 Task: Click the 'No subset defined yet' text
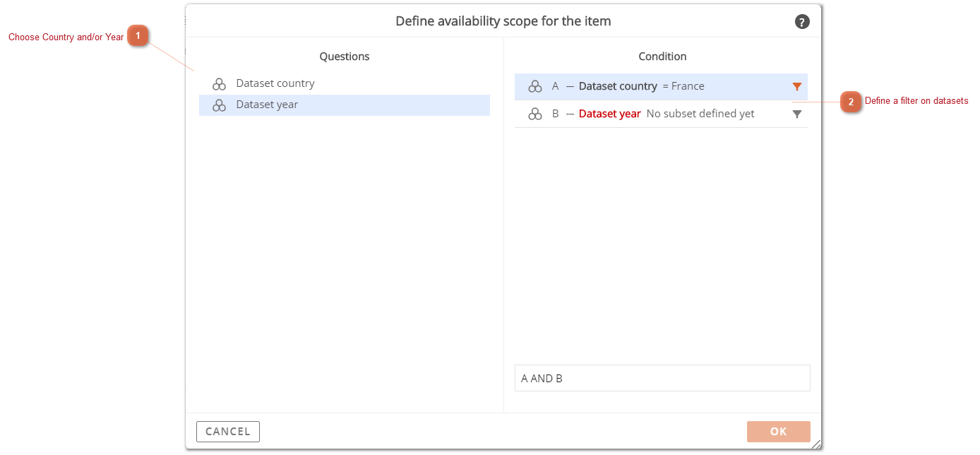700,114
